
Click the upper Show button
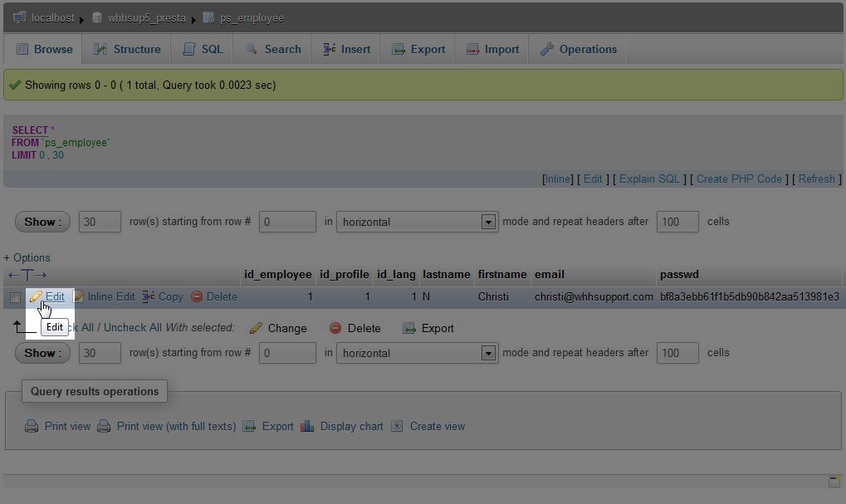point(42,222)
